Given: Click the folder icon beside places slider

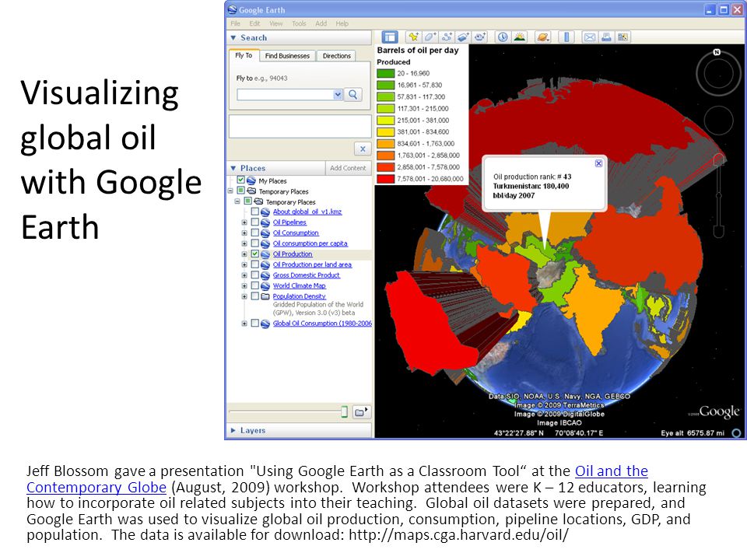Looking at the screenshot, I should click(362, 412).
